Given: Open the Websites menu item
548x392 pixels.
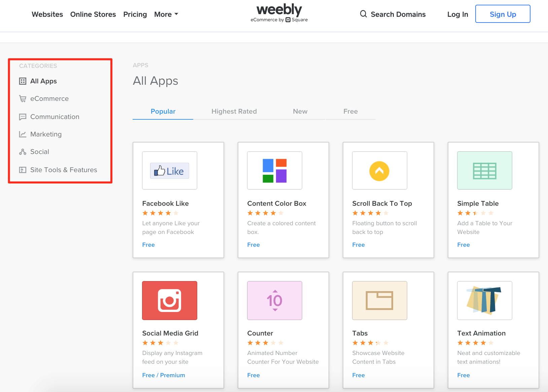Looking at the screenshot, I should click(47, 14).
